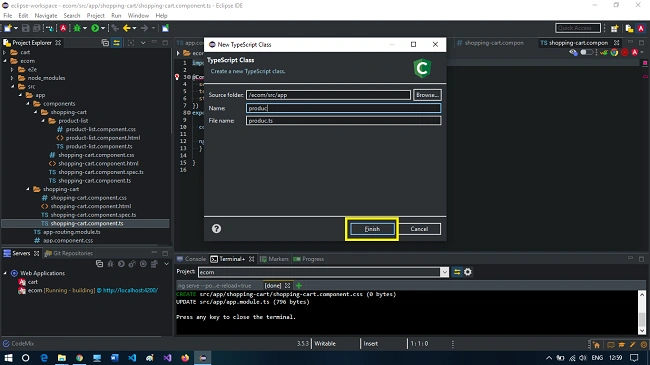Image resolution: width=650 pixels, height=365 pixels.
Task: Collapse the Web Applications node
Action: point(5,273)
